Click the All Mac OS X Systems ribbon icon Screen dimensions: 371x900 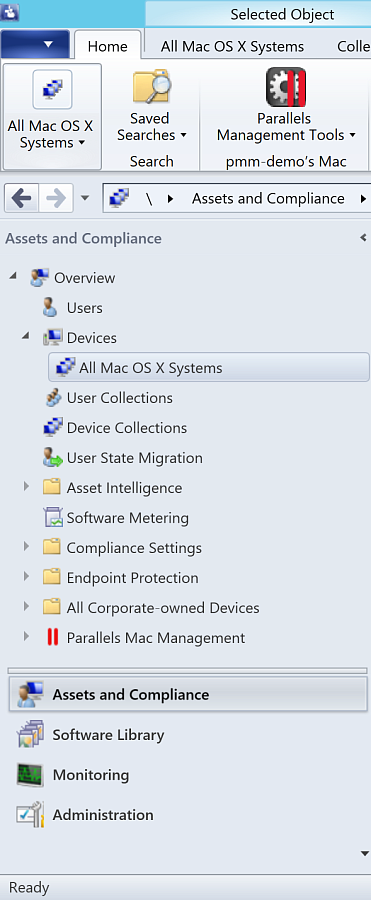click(x=52, y=90)
